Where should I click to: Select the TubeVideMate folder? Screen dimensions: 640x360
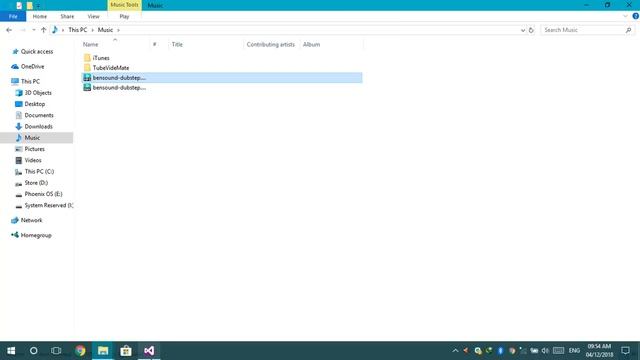[x=111, y=68]
